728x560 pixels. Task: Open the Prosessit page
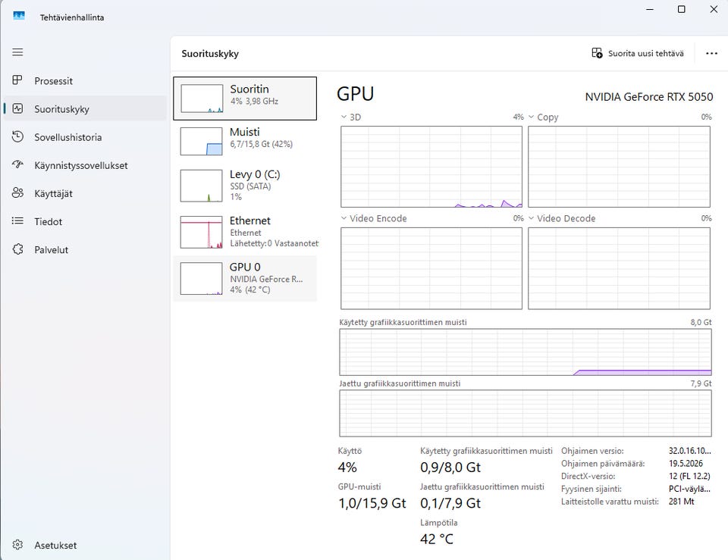coord(85,81)
